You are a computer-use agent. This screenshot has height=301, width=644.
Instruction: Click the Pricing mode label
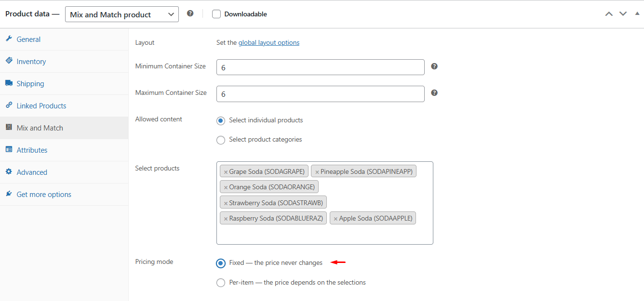pyautogui.click(x=154, y=262)
